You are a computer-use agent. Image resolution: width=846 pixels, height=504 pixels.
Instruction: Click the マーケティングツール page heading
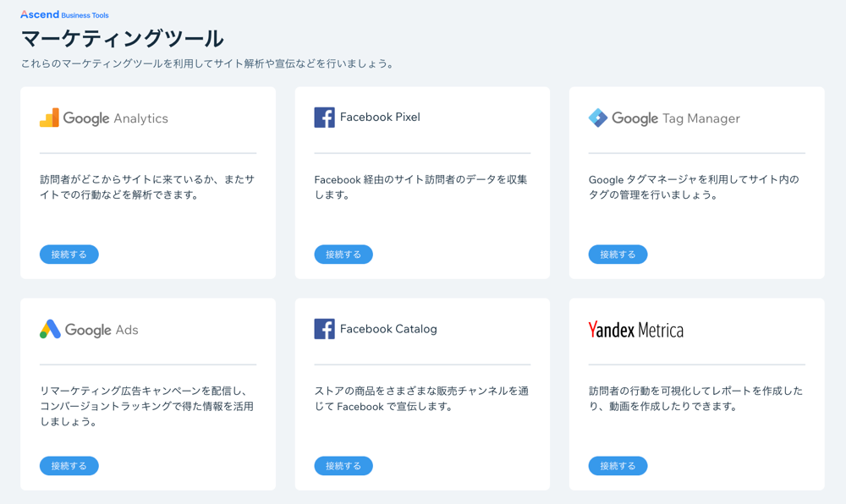[122, 39]
